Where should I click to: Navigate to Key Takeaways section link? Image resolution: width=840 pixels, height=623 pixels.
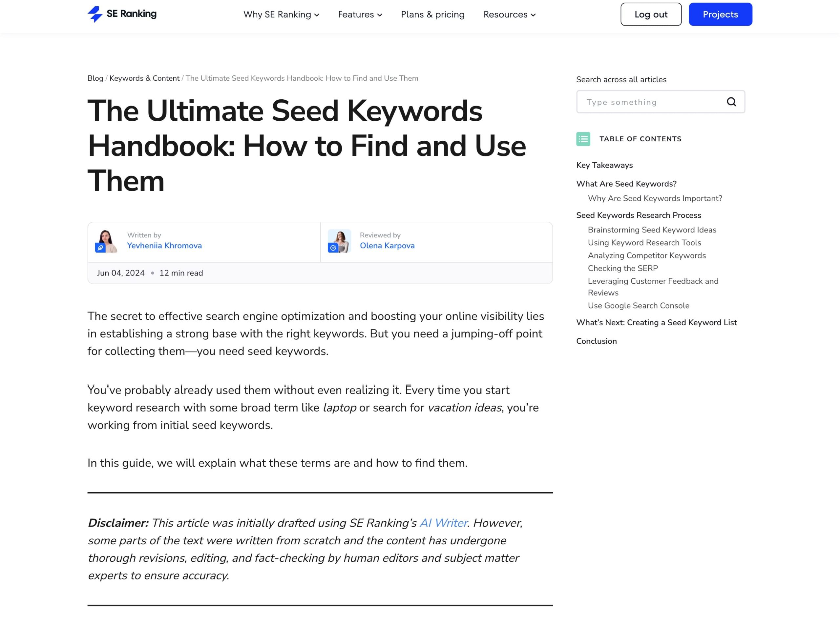coord(604,165)
